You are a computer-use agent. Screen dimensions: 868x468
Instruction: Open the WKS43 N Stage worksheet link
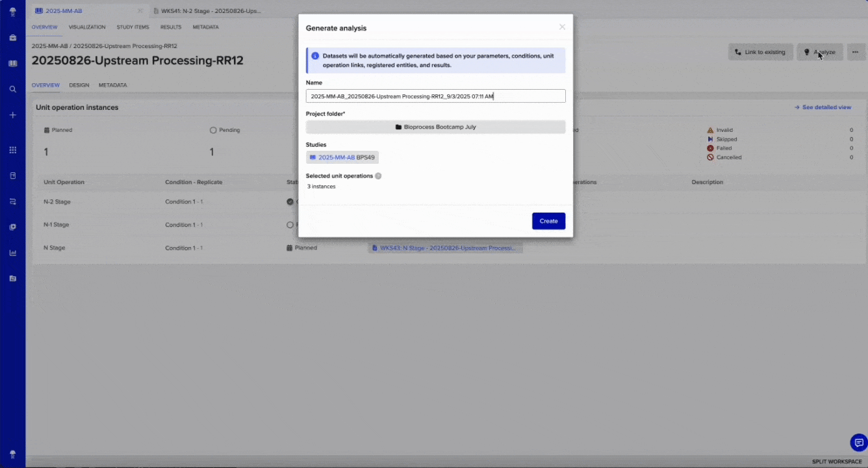[x=445, y=248]
